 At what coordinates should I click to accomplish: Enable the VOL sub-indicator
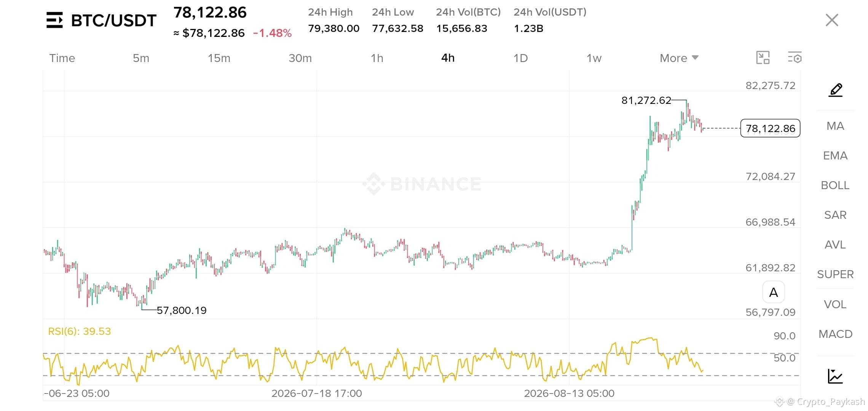(835, 304)
